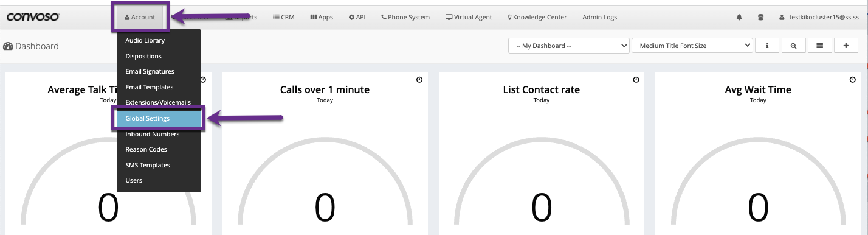Click the notification bell icon
This screenshot has height=235, width=868.
coord(739,18)
